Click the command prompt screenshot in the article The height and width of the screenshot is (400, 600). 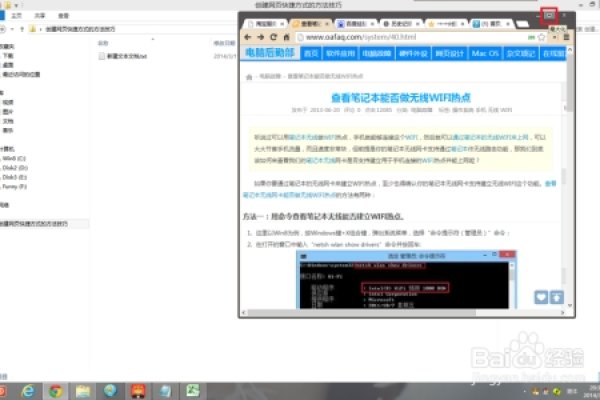coord(406,279)
